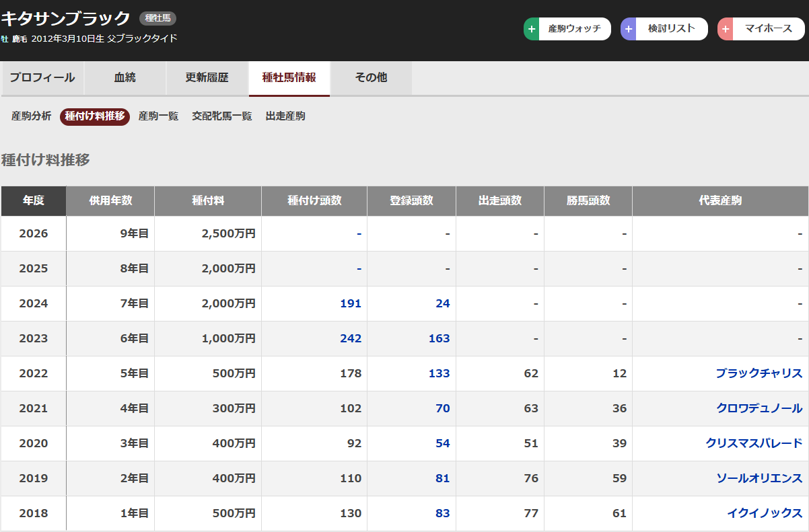The image size is (809, 532).
Task: Click 2023 breeding count 242
Action: point(351,338)
